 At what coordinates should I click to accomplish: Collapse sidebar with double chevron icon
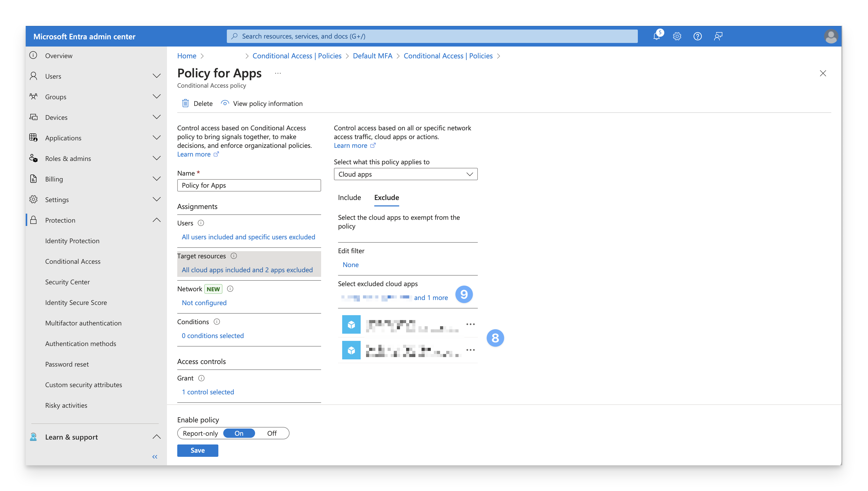click(x=155, y=457)
